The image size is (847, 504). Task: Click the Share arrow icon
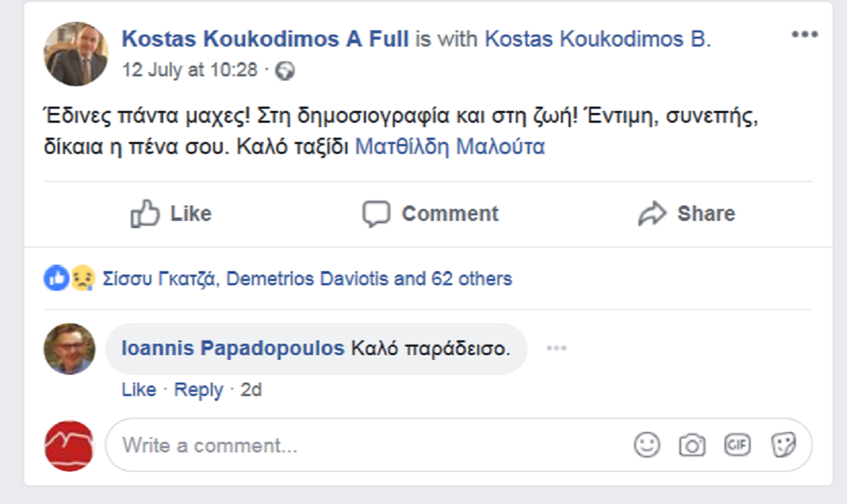(x=651, y=213)
